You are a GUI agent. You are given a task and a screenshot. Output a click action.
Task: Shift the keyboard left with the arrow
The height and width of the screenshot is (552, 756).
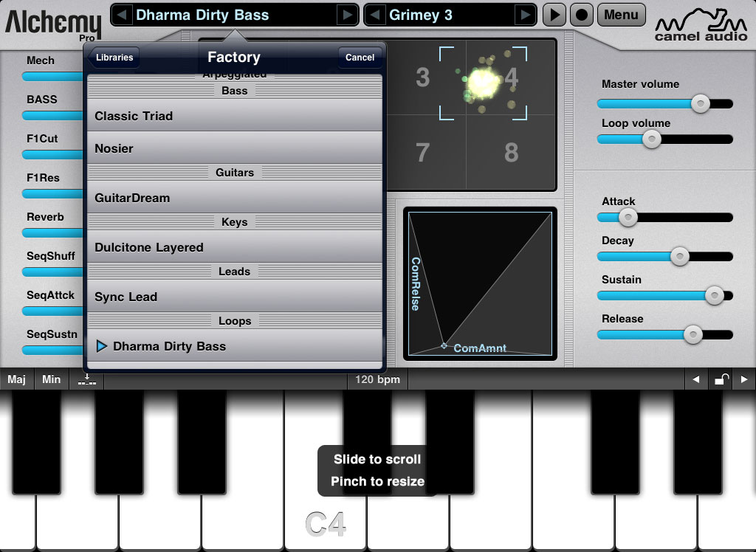(x=695, y=379)
